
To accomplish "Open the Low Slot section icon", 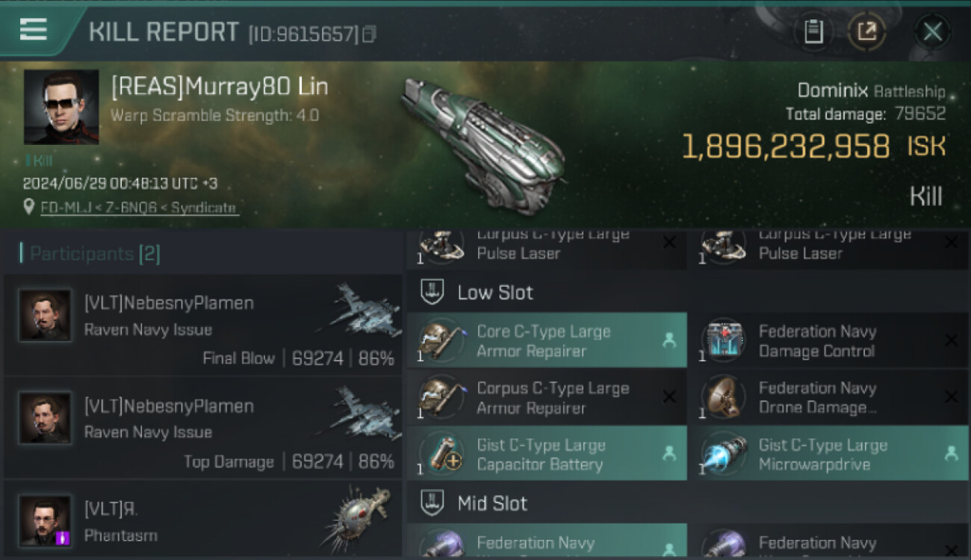I will [432, 292].
